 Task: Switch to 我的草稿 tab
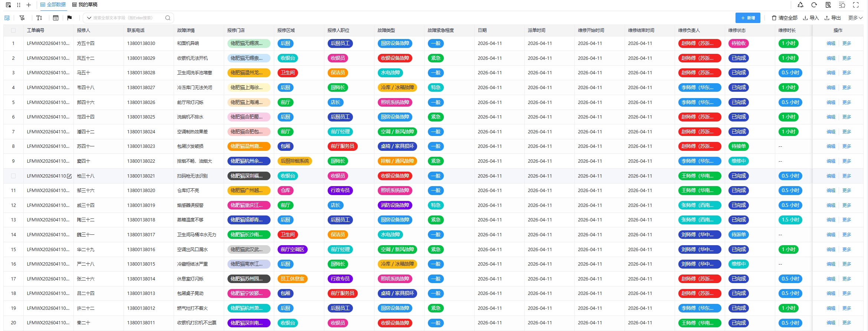point(85,5)
